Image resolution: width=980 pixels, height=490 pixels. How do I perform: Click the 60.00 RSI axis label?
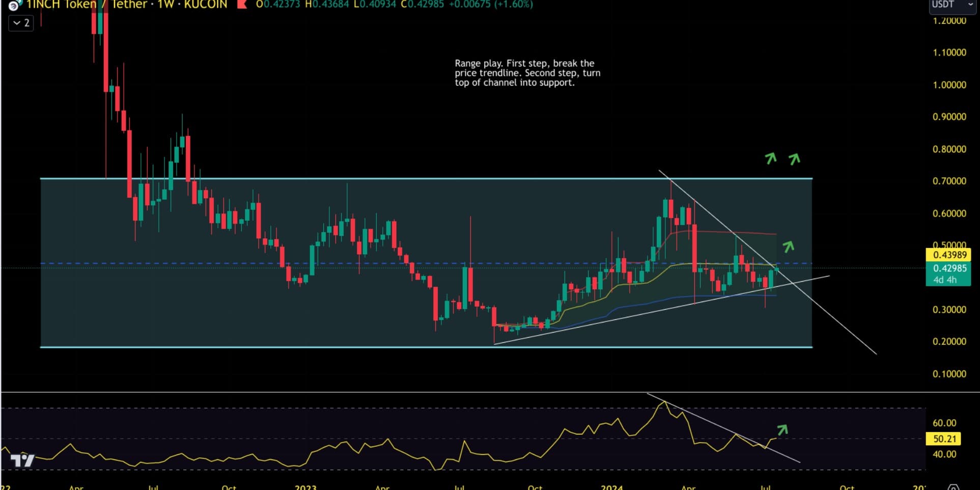point(944,423)
